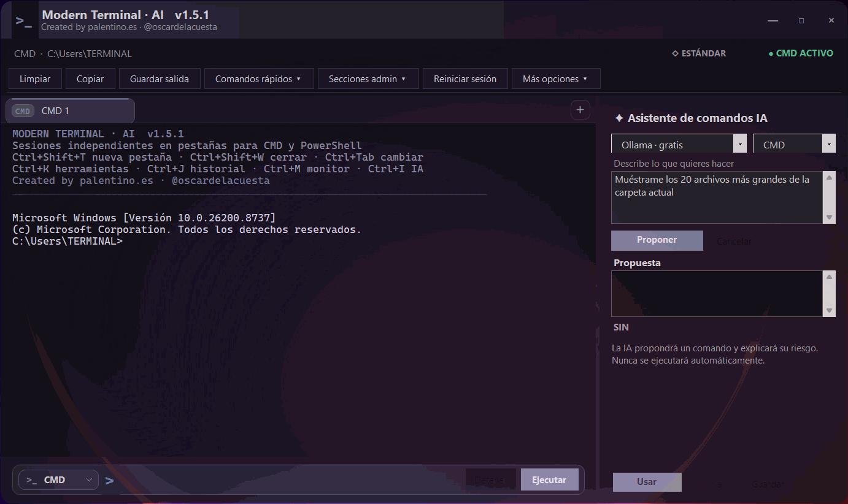Screen dimensions: 848x504
Task: Expand the Secciones admin menu
Action: coord(368,78)
